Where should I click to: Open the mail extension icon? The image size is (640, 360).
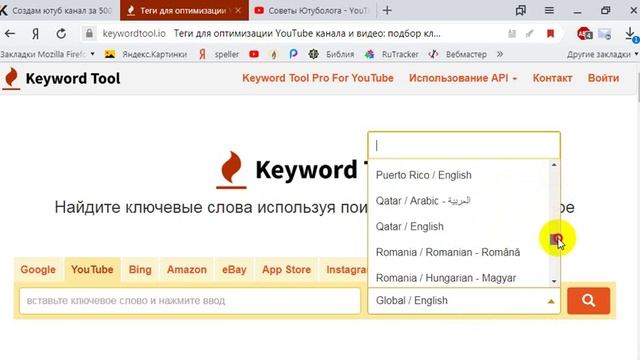click(604, 33)
